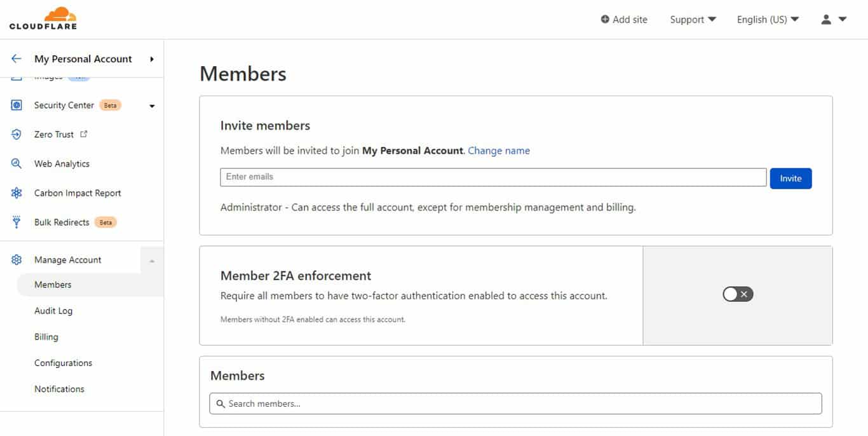Click the Security Center sidebar icon
This screenshot has height=436, width=868.
17,106
